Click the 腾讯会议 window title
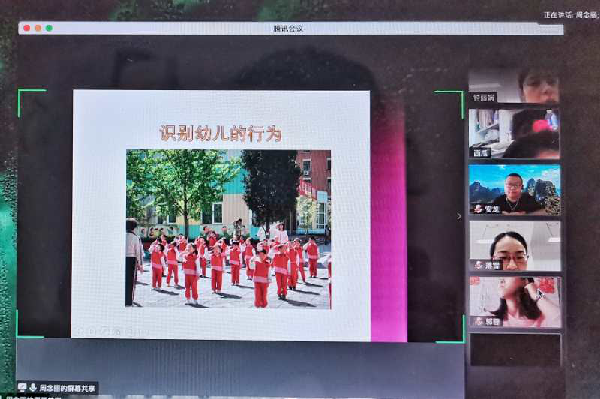600x399 pixels. pyautogui.click(x=289, y=28)
